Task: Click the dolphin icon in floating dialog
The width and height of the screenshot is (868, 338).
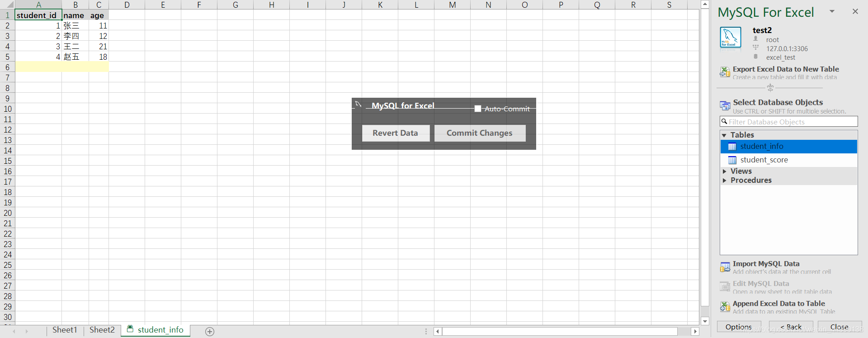Action: point(358,105)
